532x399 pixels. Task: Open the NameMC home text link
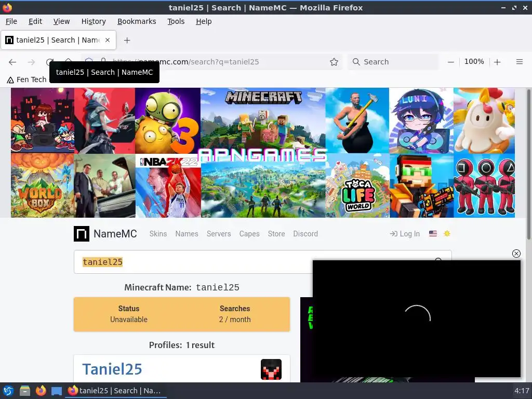[x=115, y=234]
